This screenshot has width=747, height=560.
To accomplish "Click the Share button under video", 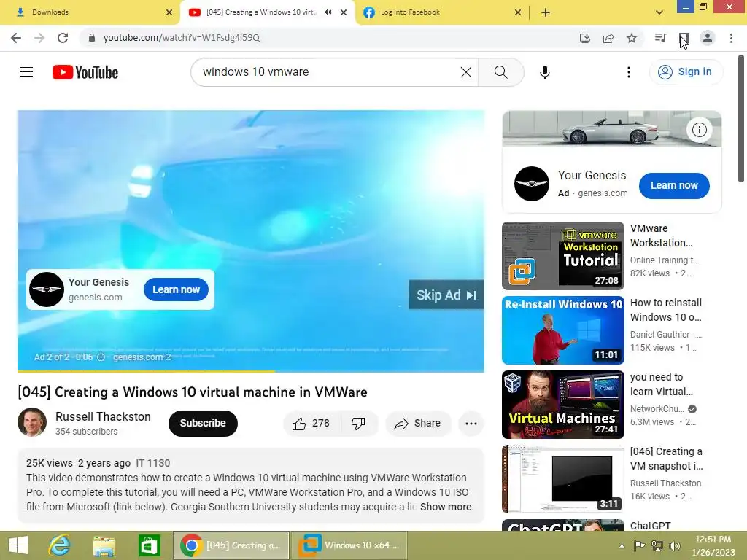I will 418,424.
